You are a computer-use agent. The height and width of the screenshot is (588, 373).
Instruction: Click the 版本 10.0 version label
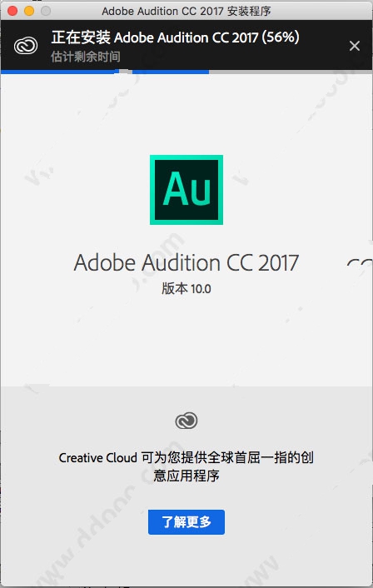[186, 289]
